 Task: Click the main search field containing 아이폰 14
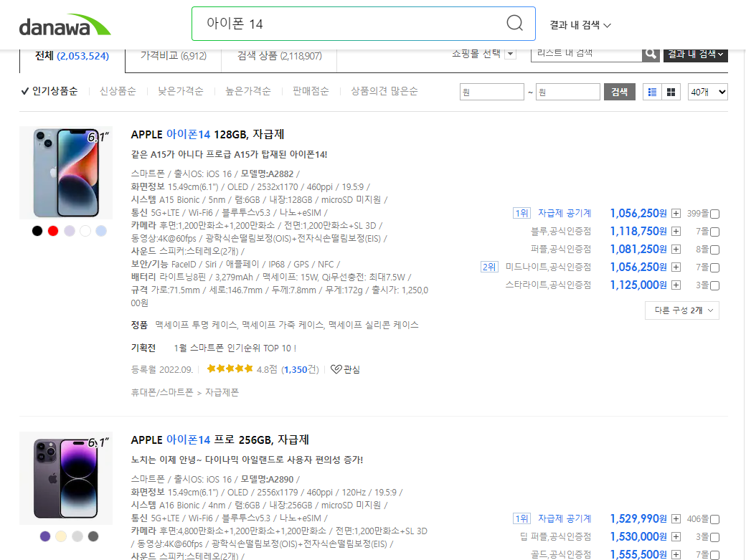tap(364, 24)
